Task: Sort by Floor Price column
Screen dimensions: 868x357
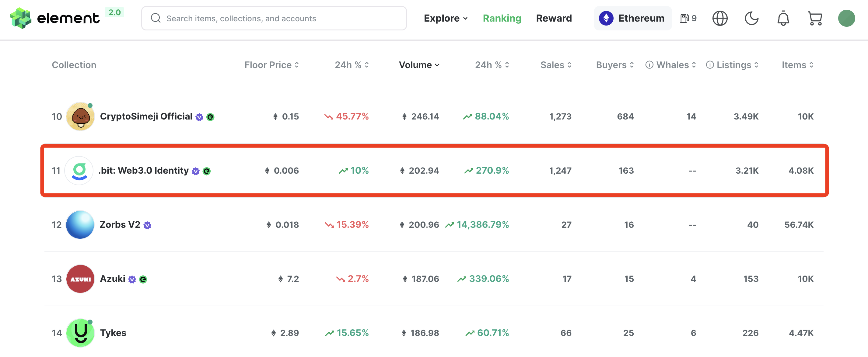Action: point(271,65)
